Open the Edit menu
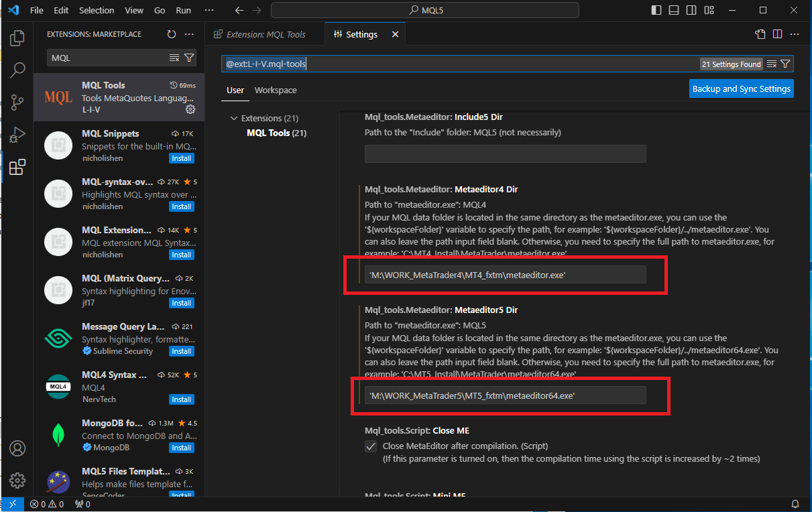This screenshot has width=812, height=512. [61, 11]
